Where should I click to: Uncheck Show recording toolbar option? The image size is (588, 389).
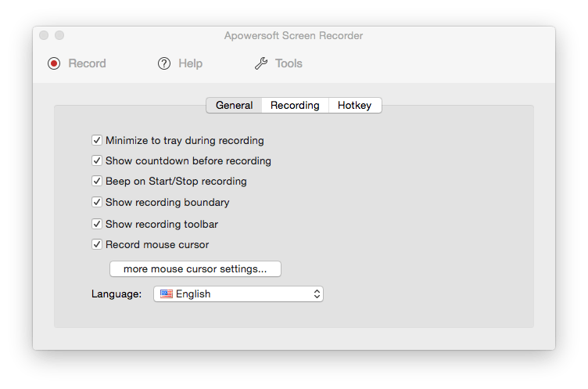click(97, 224)
